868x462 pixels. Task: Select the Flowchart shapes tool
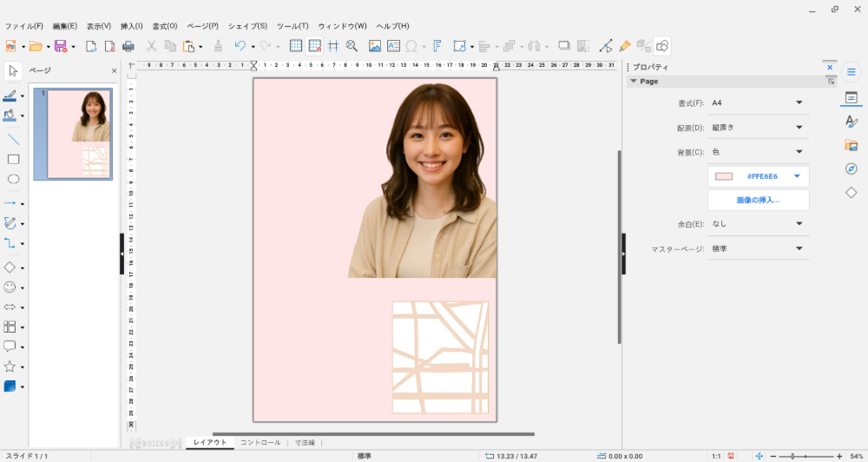click(10, 327)
